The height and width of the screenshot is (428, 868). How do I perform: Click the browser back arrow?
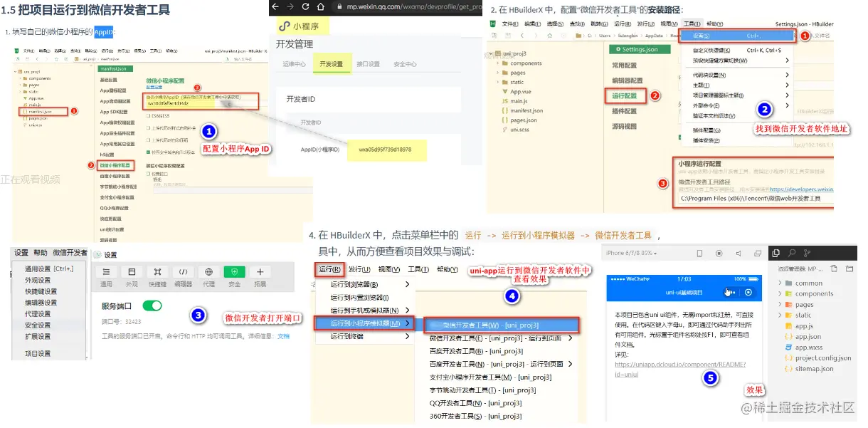tap(275, 6)
